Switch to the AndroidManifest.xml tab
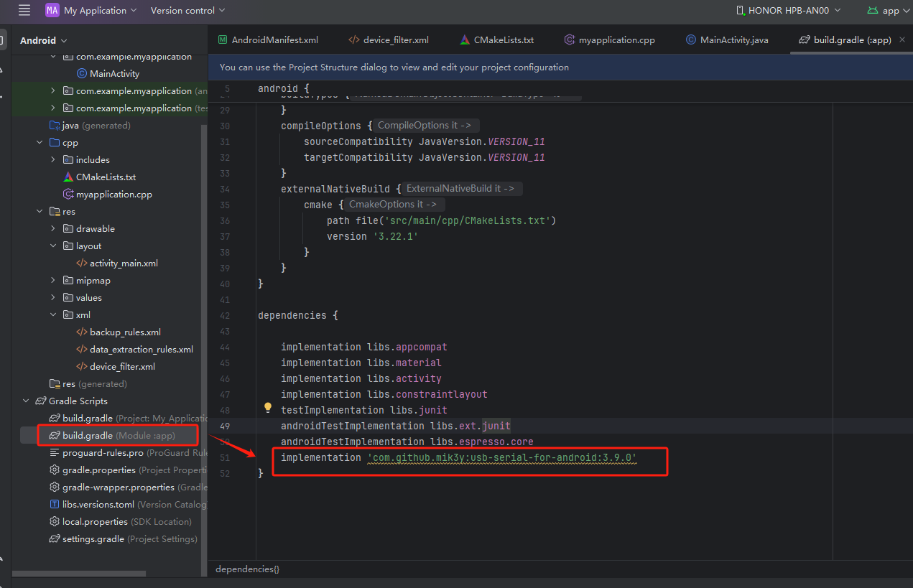 tap(268, 39)
